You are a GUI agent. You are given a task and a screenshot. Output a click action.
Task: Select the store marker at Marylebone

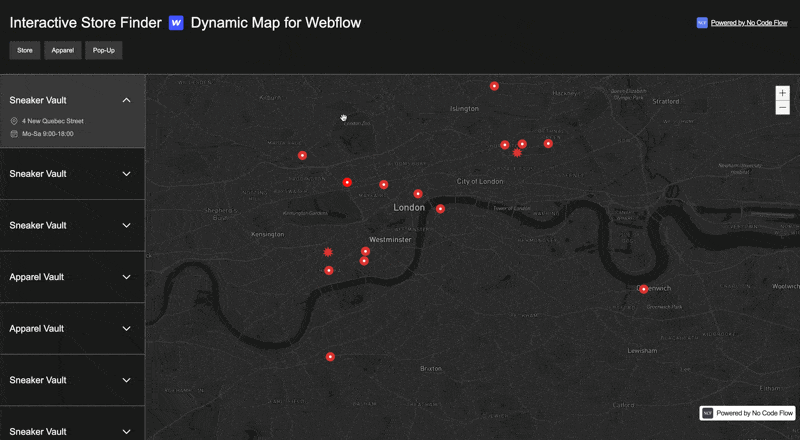tap(384, 185)
